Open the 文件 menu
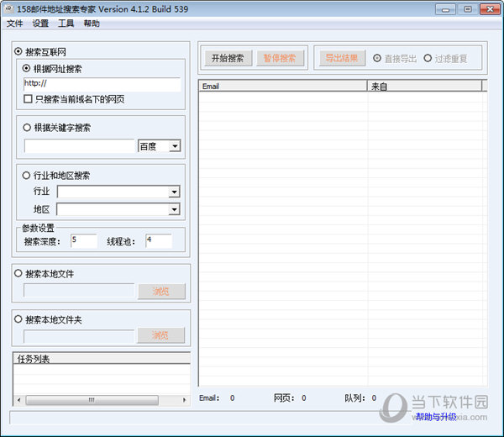 click(x=15, y=24)
